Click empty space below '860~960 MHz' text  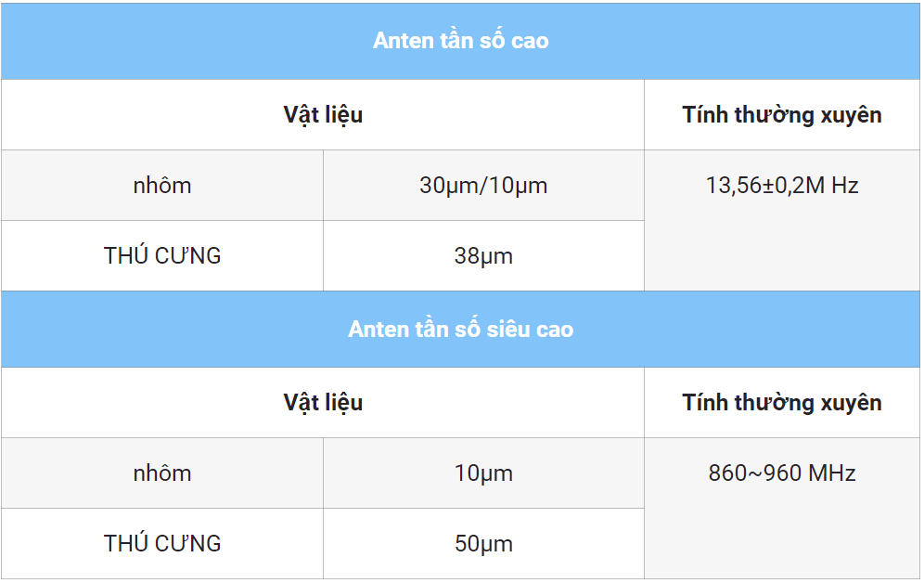coord(782,538)
